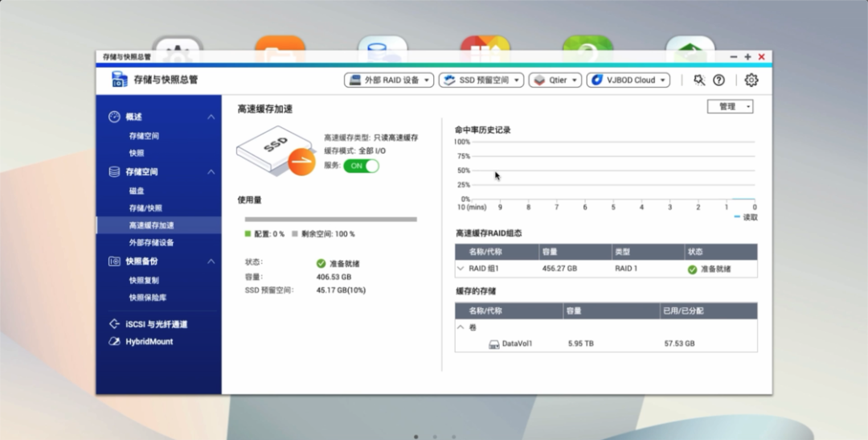The image size is (868, 440).
Task: Click the RAID 组1 name cell
Action: click(x=484, y=268)
